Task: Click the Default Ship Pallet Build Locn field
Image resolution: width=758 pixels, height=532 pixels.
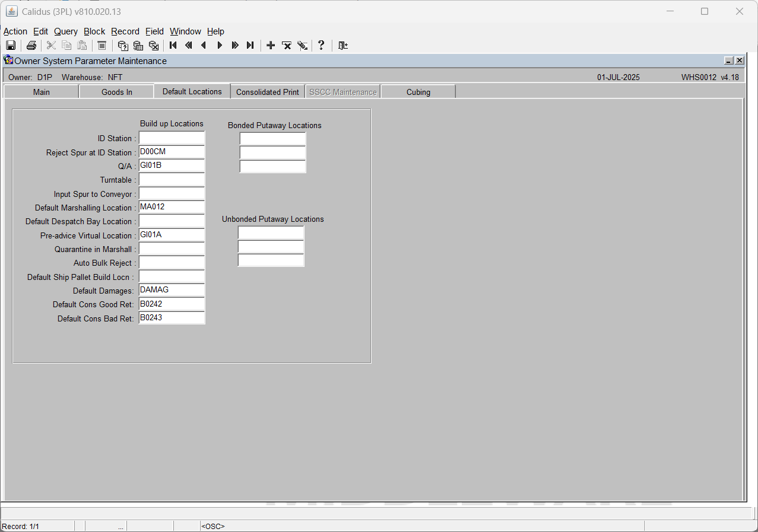Action: (x=172, y=276)
